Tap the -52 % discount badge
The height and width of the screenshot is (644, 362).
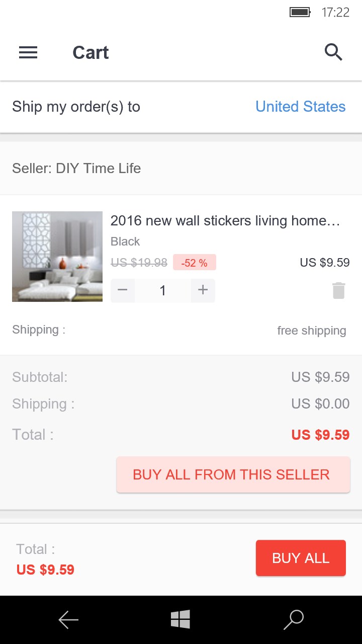[x=195, y=263]
